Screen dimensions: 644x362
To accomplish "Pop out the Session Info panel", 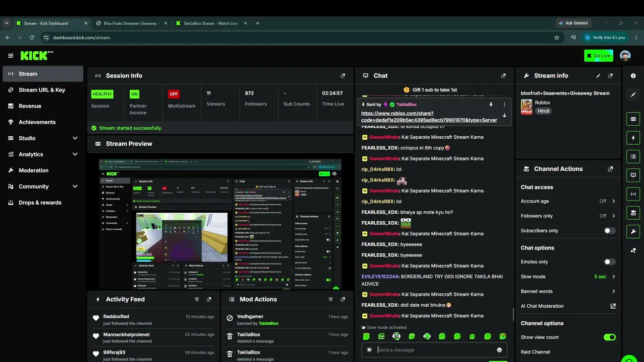I will tap(343, 76).
